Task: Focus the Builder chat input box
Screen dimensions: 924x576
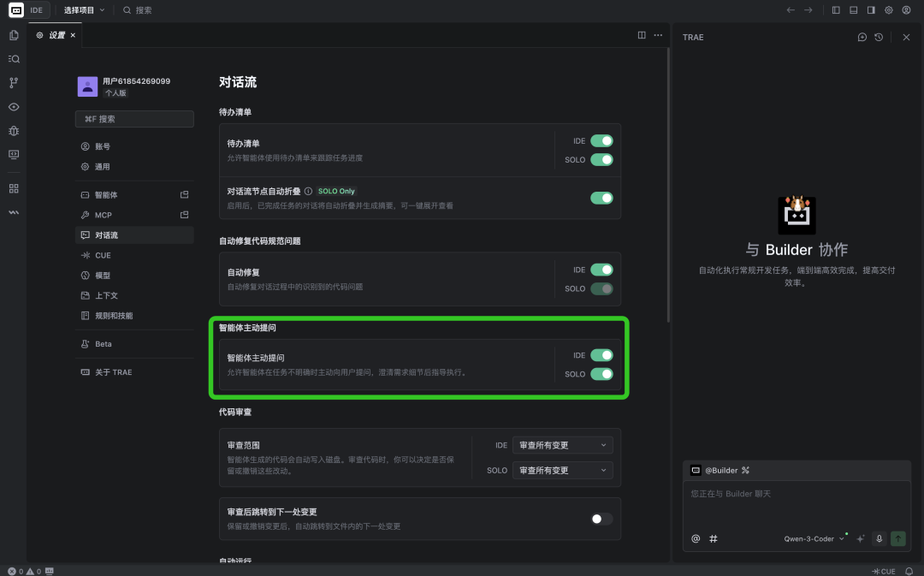Action: pos(797,505)
